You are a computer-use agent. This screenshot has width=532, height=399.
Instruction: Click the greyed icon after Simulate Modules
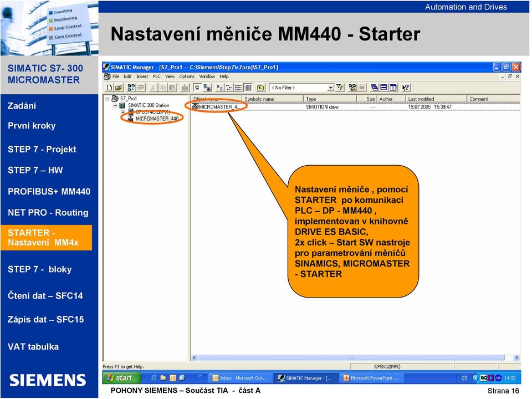click(x=362, y=88)
